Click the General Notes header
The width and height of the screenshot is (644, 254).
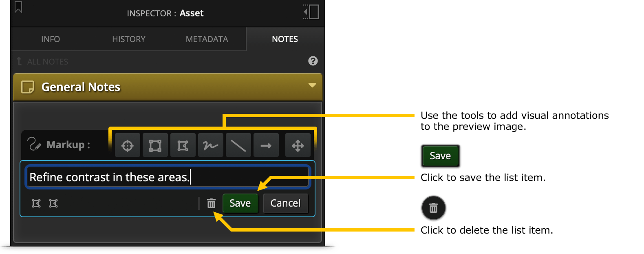[x=168, y=87]
